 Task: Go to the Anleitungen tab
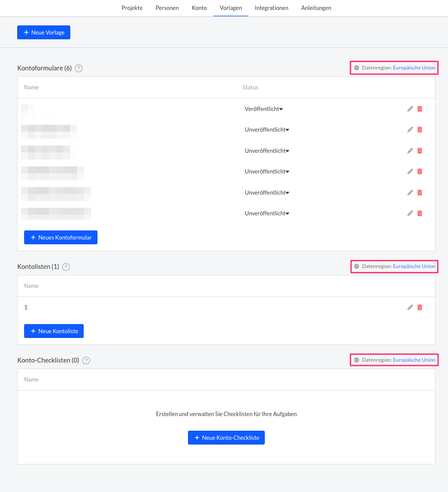[x=316, y=8]
